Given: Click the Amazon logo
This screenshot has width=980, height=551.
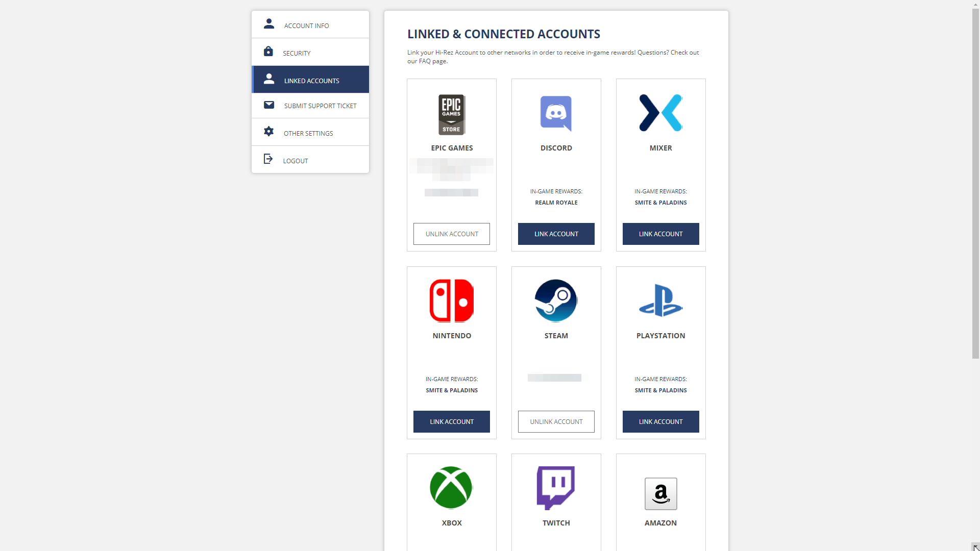Looking at the screenshot, I should (661, 494).
